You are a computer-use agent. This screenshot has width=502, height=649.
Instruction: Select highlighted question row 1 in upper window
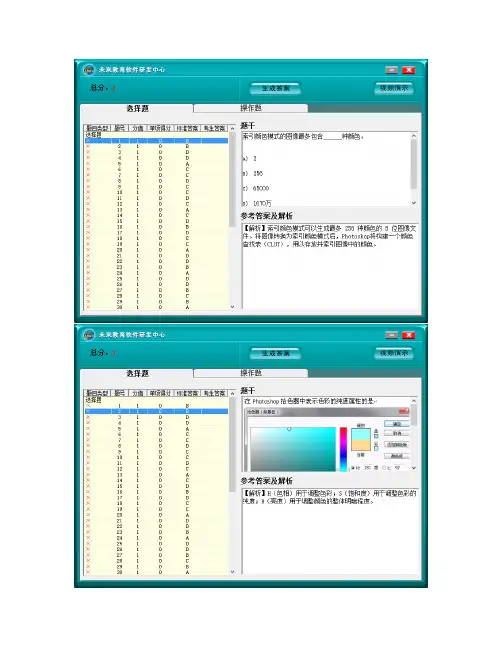coord(156,141)
